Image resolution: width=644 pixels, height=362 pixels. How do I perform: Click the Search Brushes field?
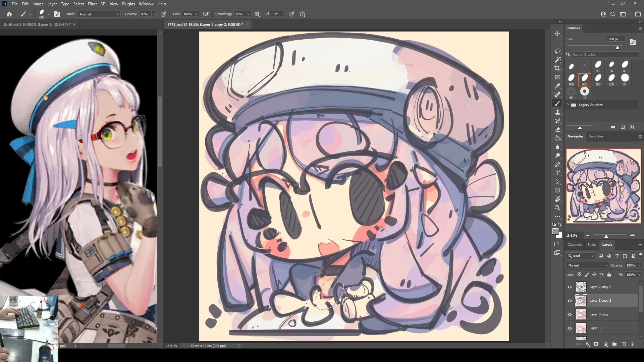605,54
